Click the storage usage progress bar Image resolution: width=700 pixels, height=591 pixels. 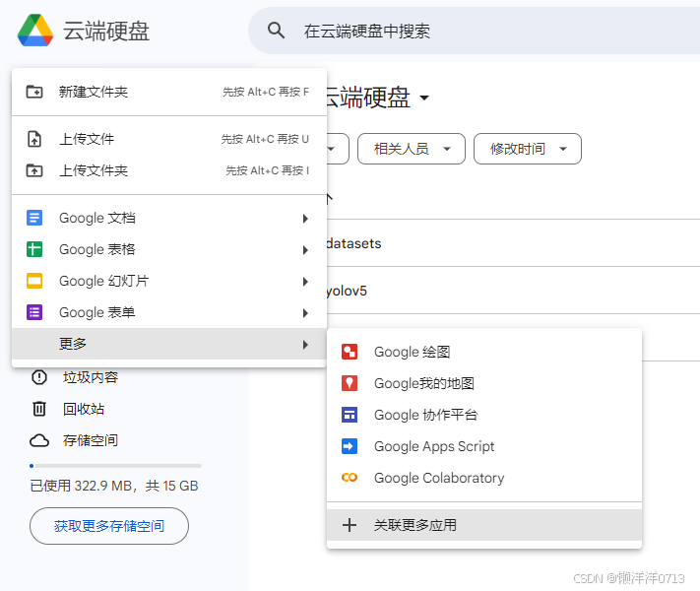tap(115, 466)
